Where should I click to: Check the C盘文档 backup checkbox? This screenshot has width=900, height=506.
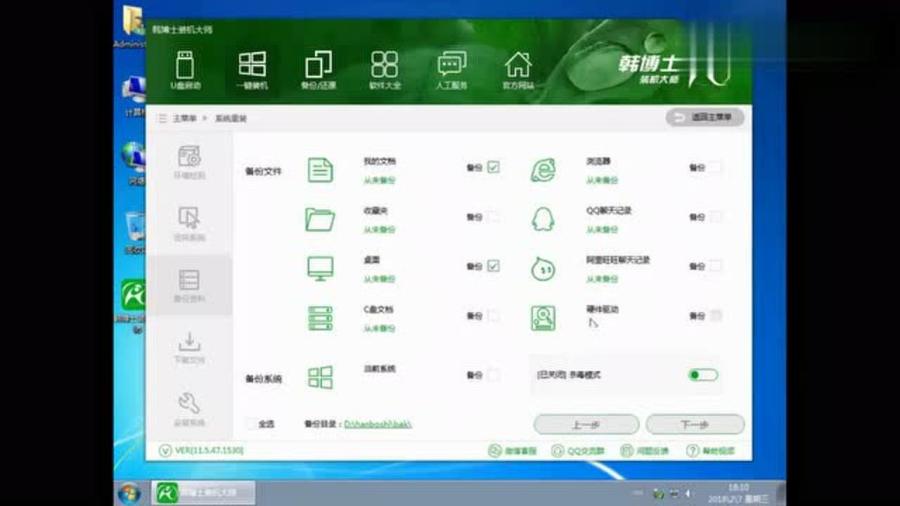pyautogui.click(x=493, y=316)
